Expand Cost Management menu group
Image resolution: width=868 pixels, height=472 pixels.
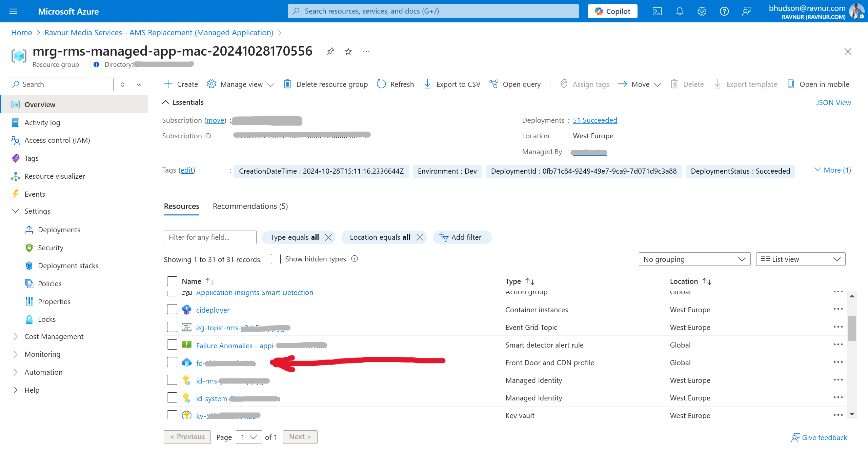click(x=16, y=336)
